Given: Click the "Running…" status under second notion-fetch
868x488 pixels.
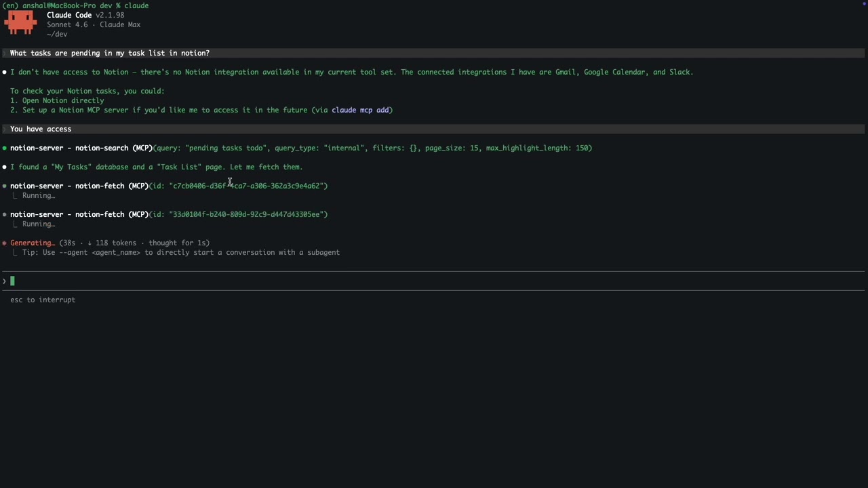Looking at the screenshot, I should [39, 224].
